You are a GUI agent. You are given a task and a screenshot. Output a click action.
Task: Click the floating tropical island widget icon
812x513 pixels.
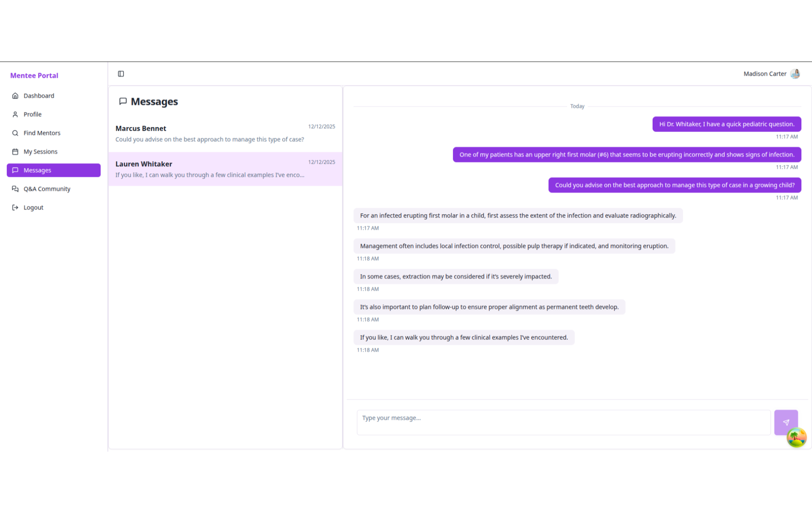click(796, 437)
